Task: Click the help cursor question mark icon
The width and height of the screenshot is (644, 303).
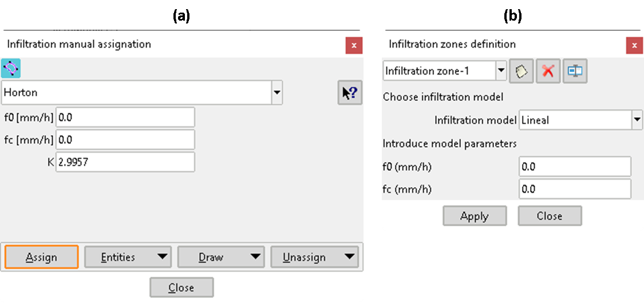Action: (349, 93)
